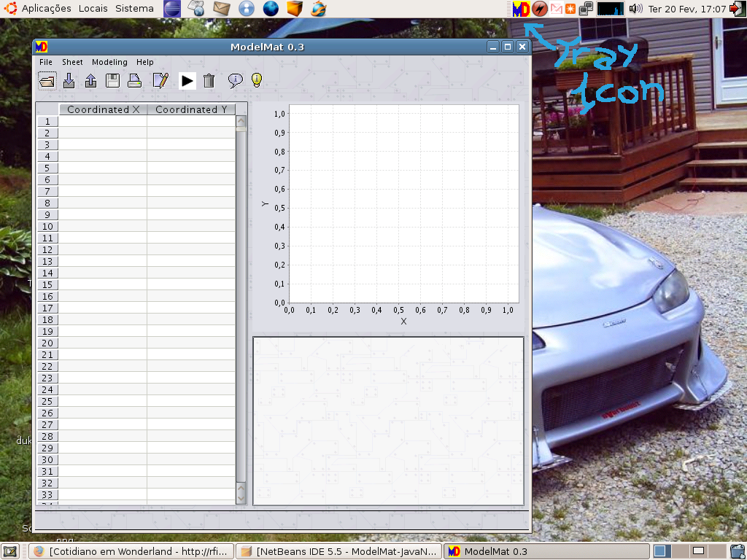Image resolution: width=747 pixels, height=560 pixels.
Task: Click the import down-arrow toolbar icon
Action: coord(69,81)
